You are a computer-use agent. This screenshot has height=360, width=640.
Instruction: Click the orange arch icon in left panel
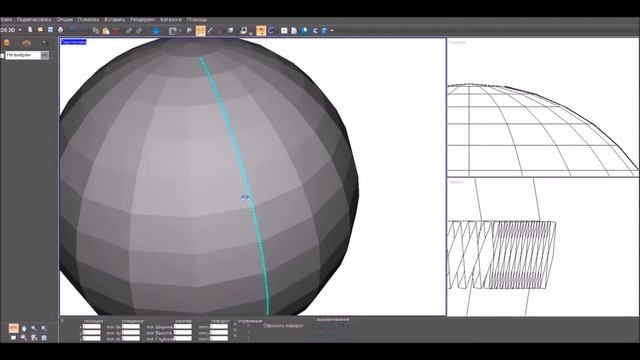tap(27, 43)
